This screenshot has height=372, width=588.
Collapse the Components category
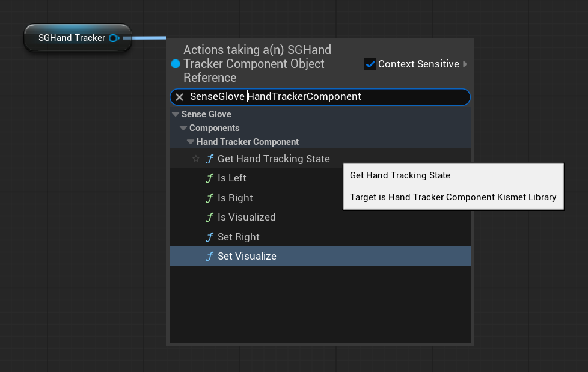(183, 127)
